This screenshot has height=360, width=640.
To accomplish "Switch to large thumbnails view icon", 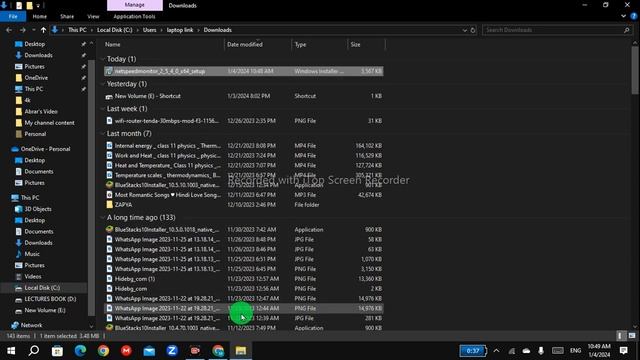I will 632,336.
